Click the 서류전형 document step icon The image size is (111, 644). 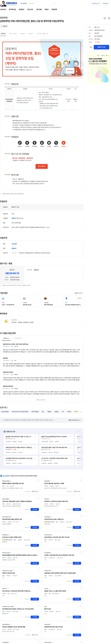pos(27,143)
